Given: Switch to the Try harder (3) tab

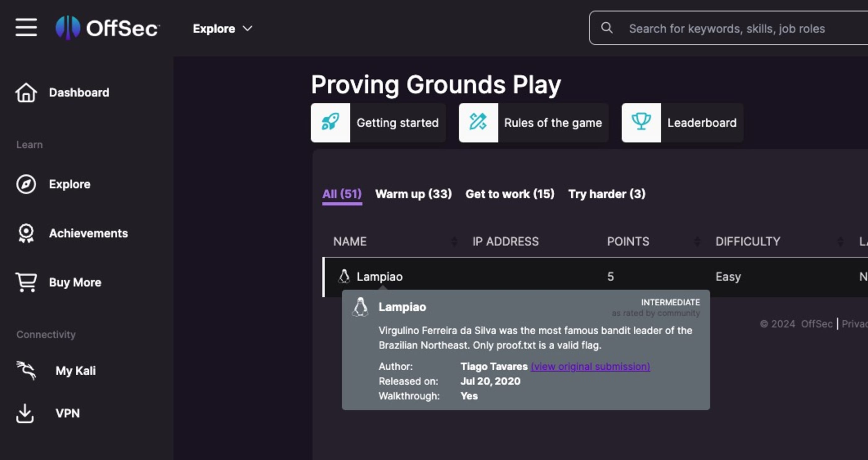Looking at the screenshot, I should click(607, 194).
